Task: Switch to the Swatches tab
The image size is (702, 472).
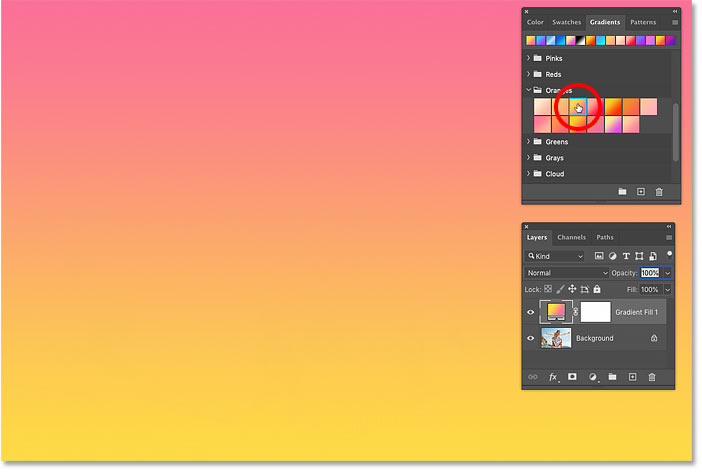Action: [x=566, y=22]
